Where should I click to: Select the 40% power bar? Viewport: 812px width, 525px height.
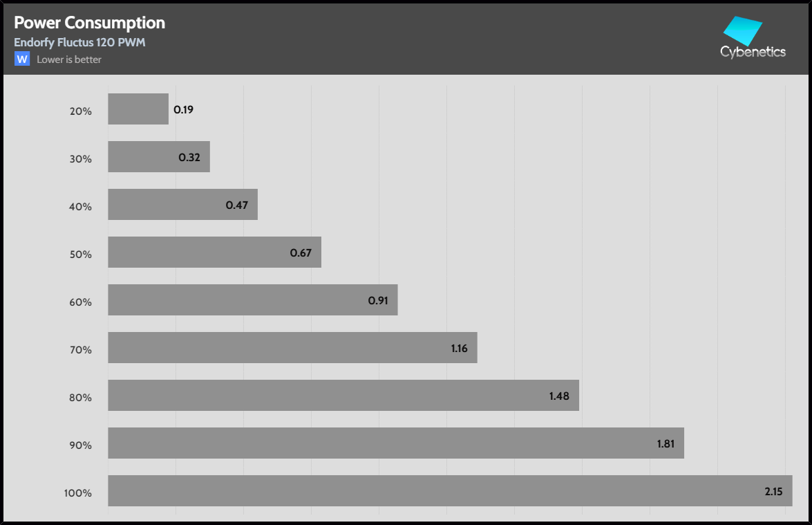(182, 205)
